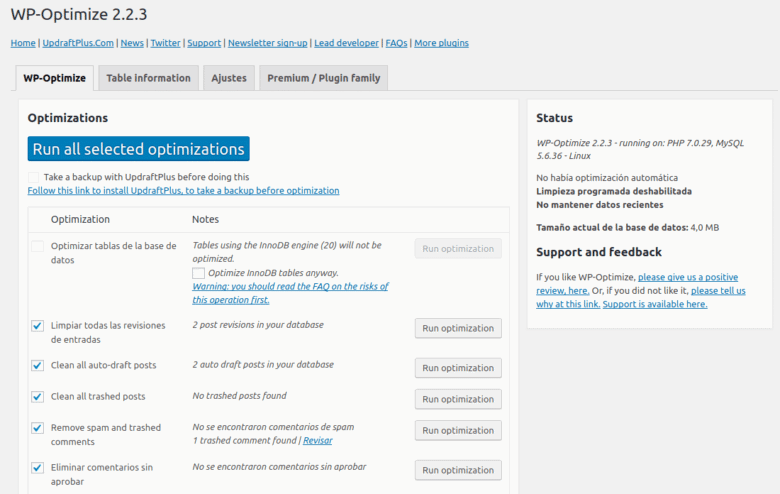Run optimization for trashed posts
780x494 pixels.
pos(458,399)
